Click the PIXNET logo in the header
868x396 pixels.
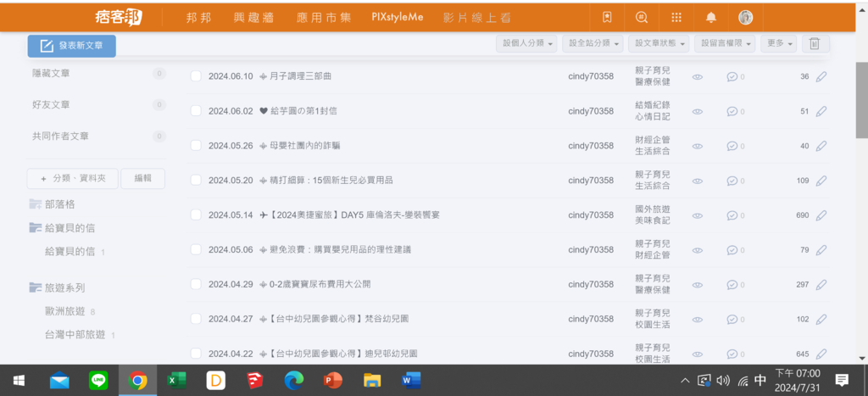tap(119, 18)
